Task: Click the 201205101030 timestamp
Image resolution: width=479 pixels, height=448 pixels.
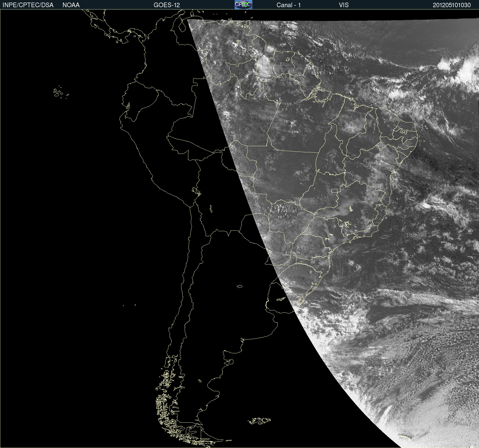Action: (452, 5)
